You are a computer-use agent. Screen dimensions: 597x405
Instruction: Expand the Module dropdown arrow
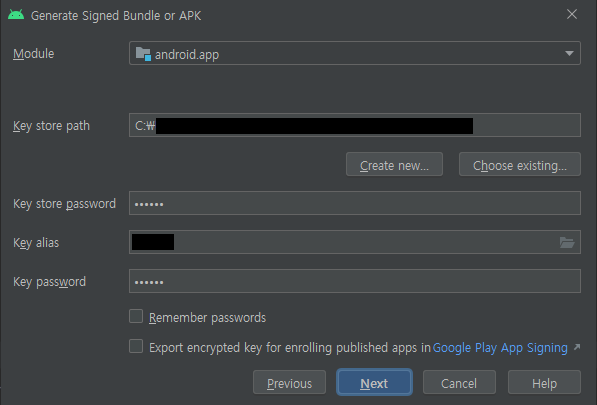coord(569,53)
